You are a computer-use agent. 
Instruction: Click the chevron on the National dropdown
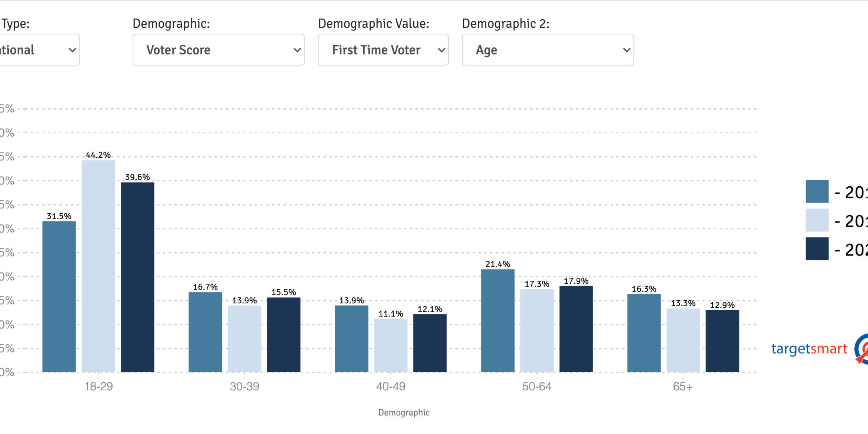click(x=73, y=50)
